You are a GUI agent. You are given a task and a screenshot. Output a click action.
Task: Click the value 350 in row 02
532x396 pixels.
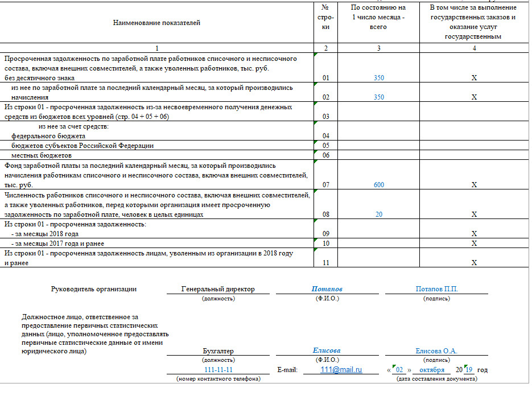tap(378, 97)
